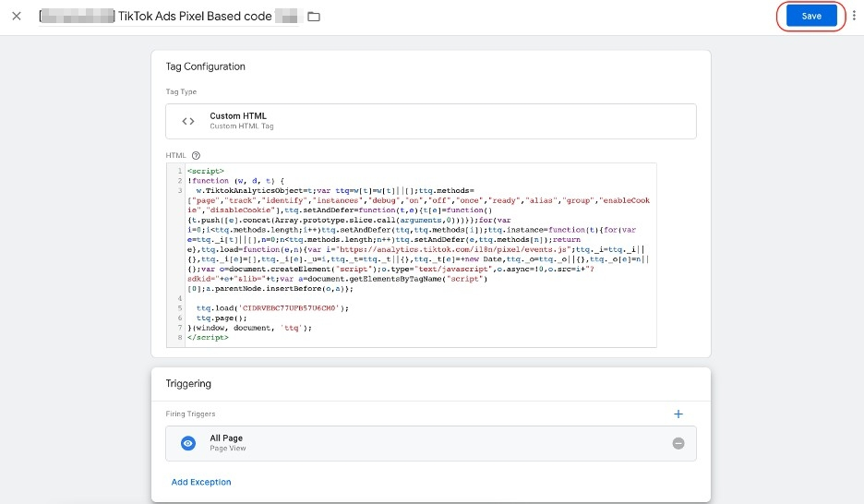Viewport: 864px width, 504px height.
Task: Click the Tag Configuration heading
Action: point(206,66)
